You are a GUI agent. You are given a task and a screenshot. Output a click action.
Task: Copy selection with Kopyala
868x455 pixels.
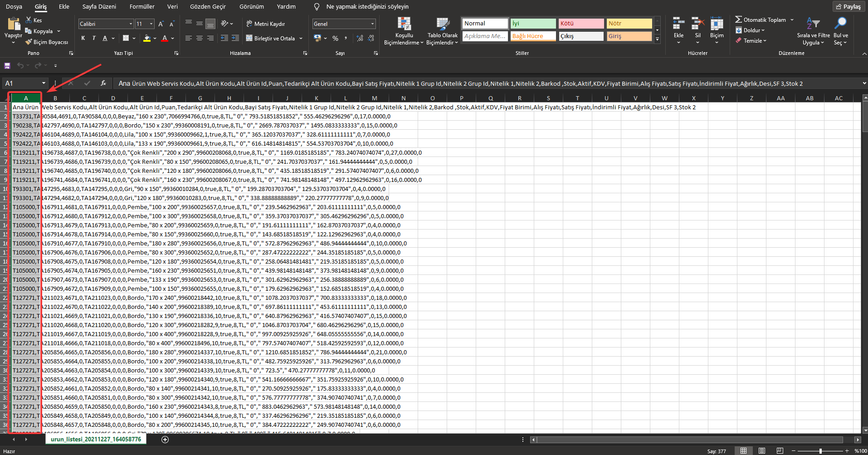point(39,31)
